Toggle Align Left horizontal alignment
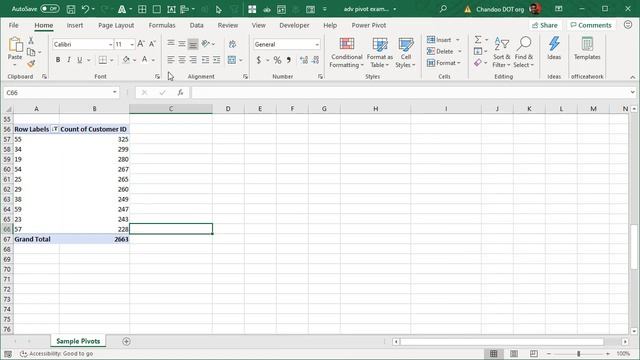 pos(171,60)
